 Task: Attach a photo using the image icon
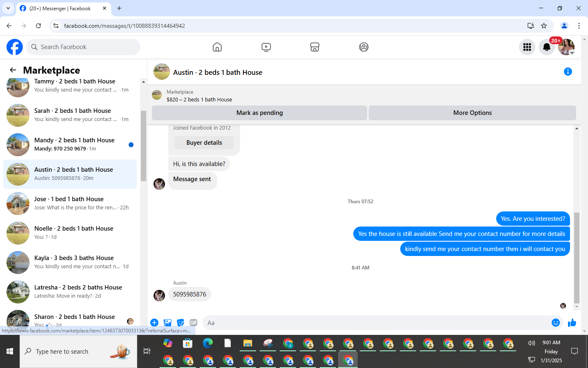click(167, 323)
